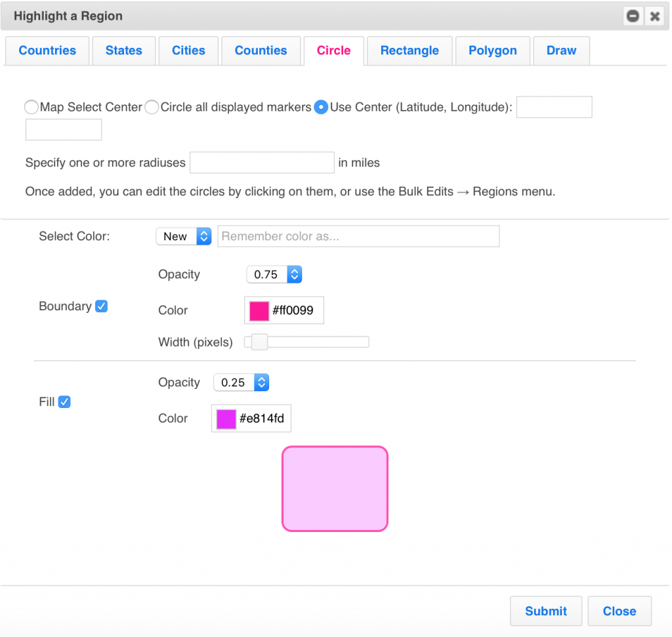Choose Circle all displayed markers option
672x637 pixels.
click(152, 107)
